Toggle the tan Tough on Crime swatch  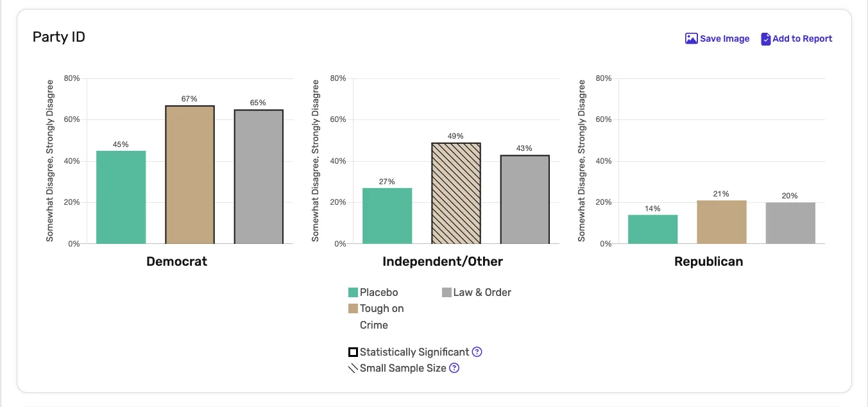[x=353, y=309]
